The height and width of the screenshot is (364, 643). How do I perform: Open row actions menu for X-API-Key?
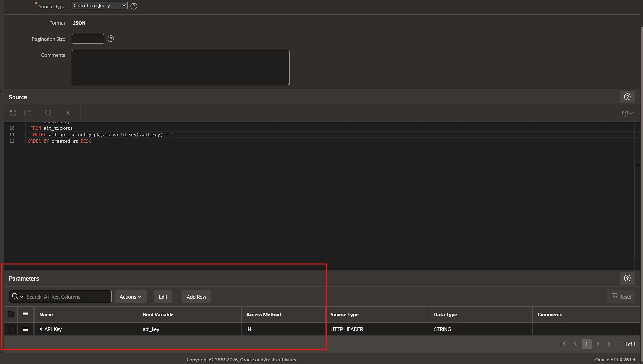click(x=25, y=329)
